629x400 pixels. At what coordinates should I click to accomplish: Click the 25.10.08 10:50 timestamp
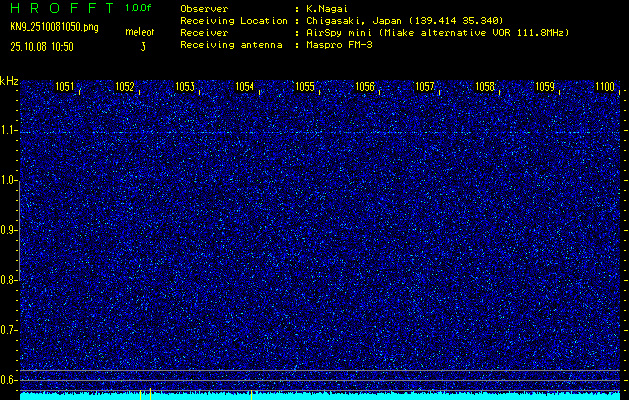tap(43, 46)
